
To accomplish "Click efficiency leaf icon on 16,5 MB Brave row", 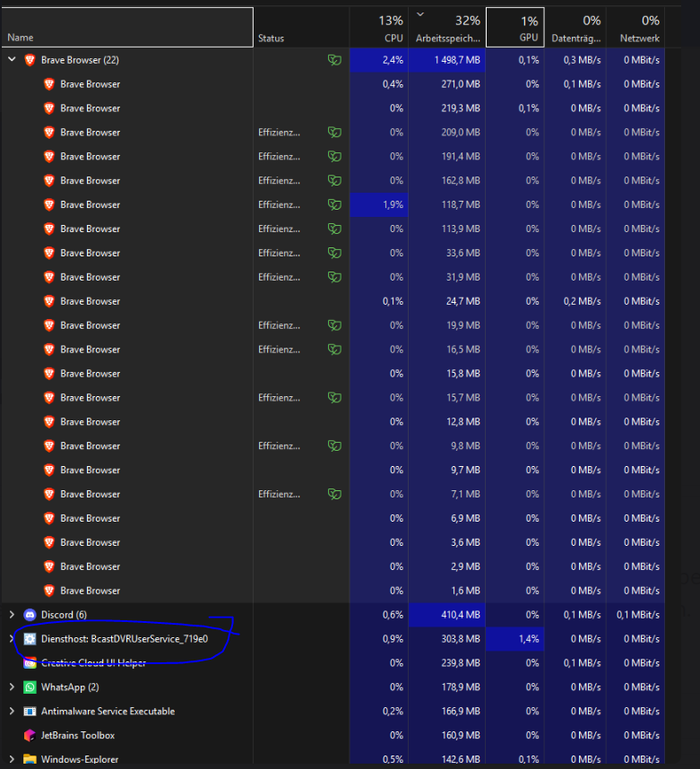I will tap(334, 350).
